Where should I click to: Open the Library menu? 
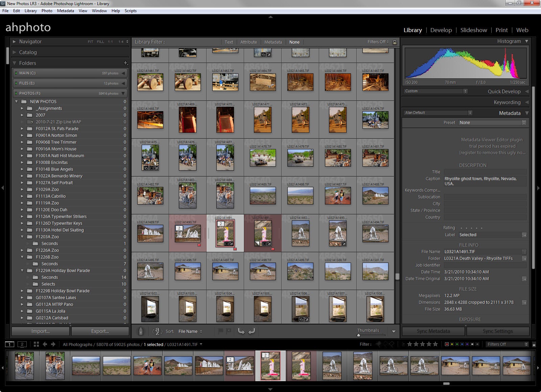pyautogui.click(x=30, y=11)
